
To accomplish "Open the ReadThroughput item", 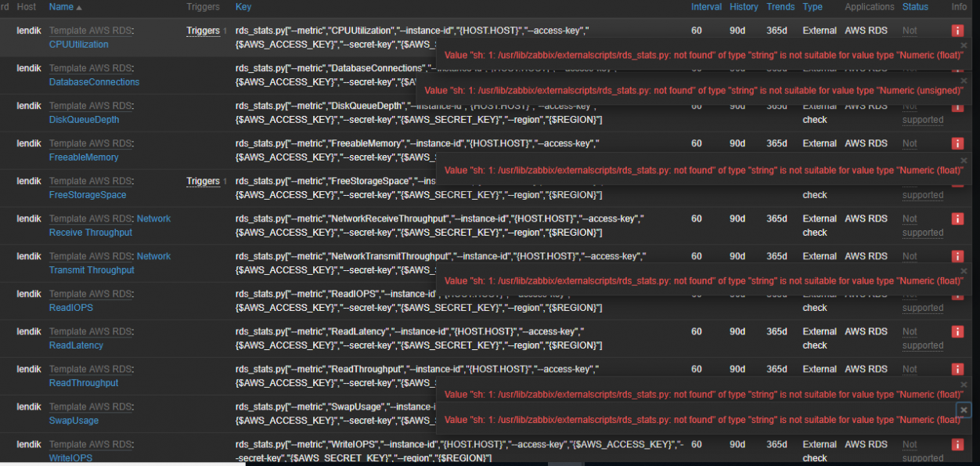I will 84,383.
